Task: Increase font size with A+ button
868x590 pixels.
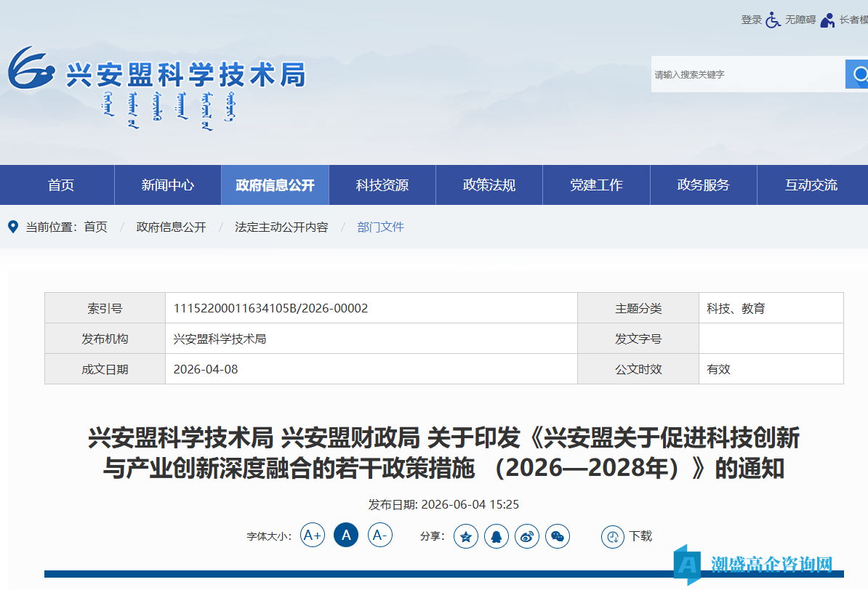Action: coord(312,536)
